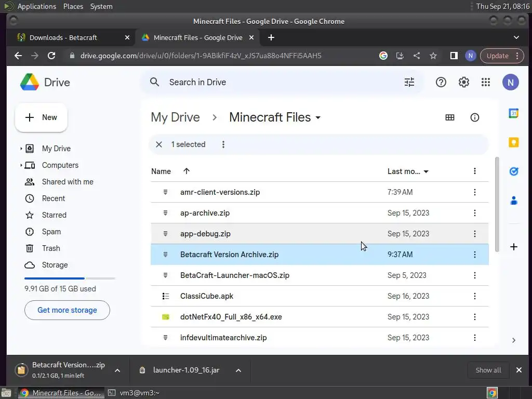This screenshot has width=532, height=399.
Task: Select the Minecraft Files - Google Drive tab
Action: coord(197,37)
